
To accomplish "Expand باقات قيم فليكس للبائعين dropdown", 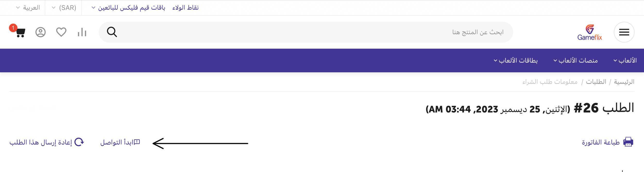I will [x=129, y=8].
